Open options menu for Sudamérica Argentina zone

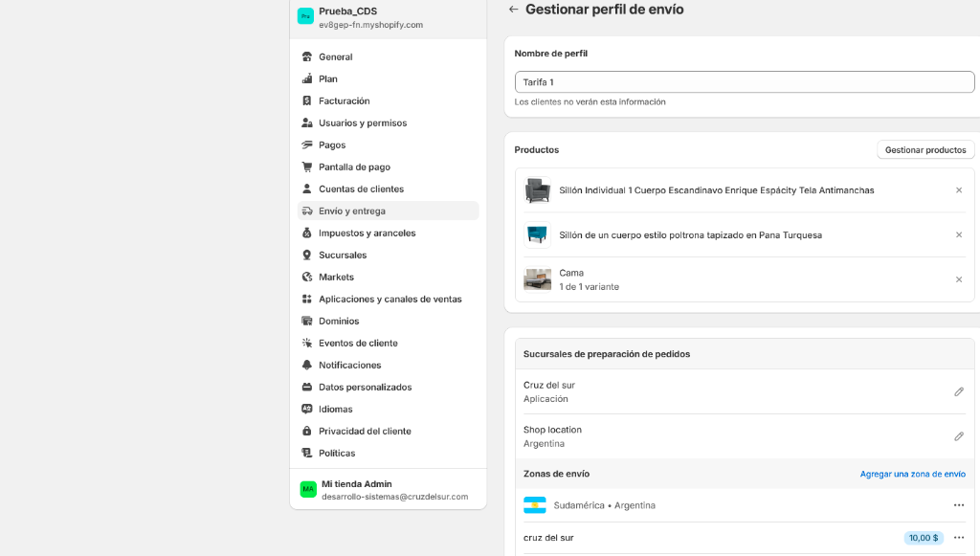pyautogui.click(x=959, y=505)
